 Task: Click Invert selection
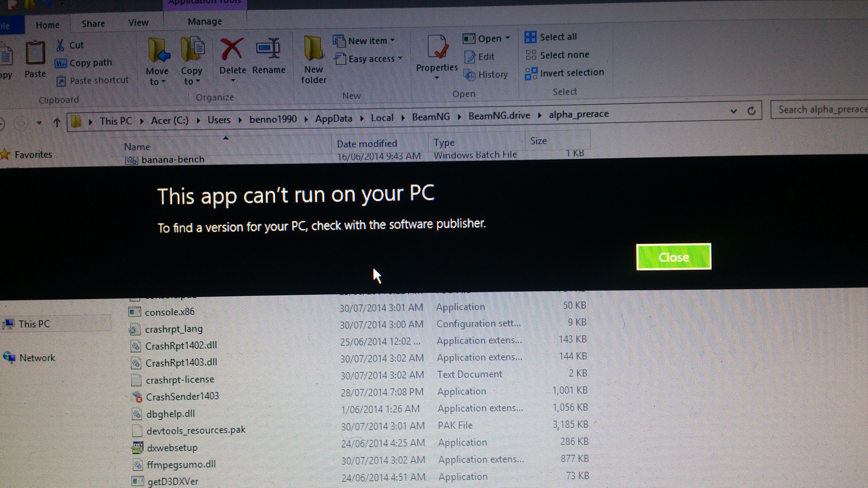[564, 73]
